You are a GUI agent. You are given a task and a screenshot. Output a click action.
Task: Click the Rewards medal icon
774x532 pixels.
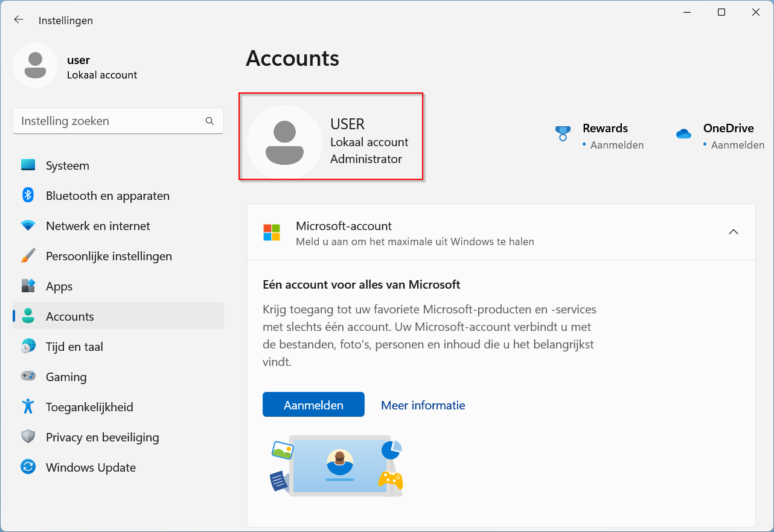point(563,133)
